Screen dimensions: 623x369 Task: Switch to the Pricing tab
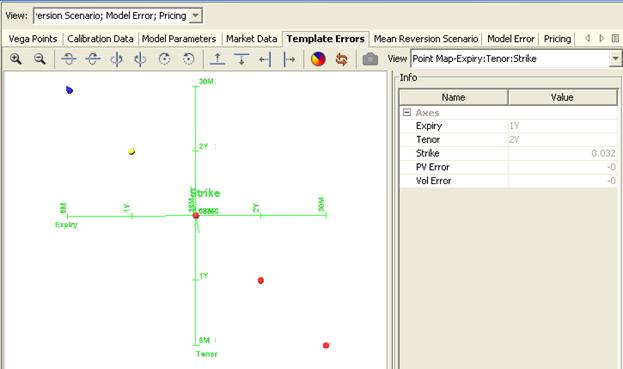point(557,39)
